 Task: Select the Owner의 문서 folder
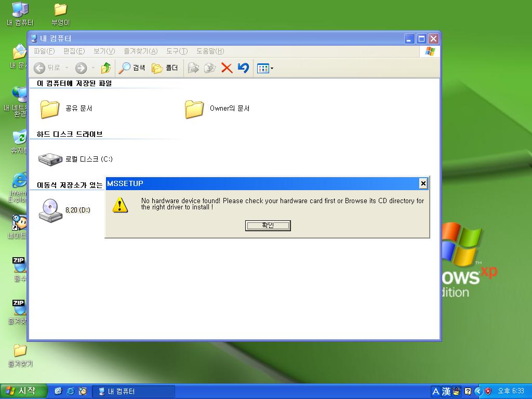click(x=217, y=109)
